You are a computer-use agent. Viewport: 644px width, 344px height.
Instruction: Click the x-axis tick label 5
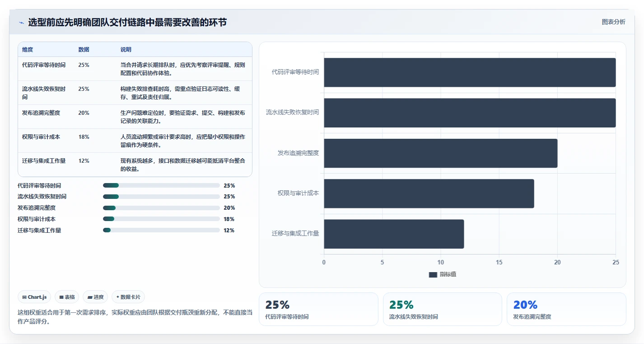(x=382, y=263)
